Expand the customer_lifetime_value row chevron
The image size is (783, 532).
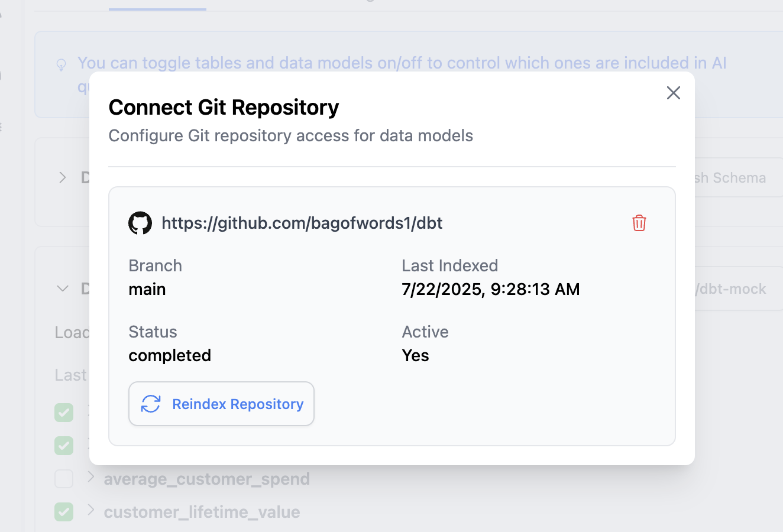(x=90, y=510)
